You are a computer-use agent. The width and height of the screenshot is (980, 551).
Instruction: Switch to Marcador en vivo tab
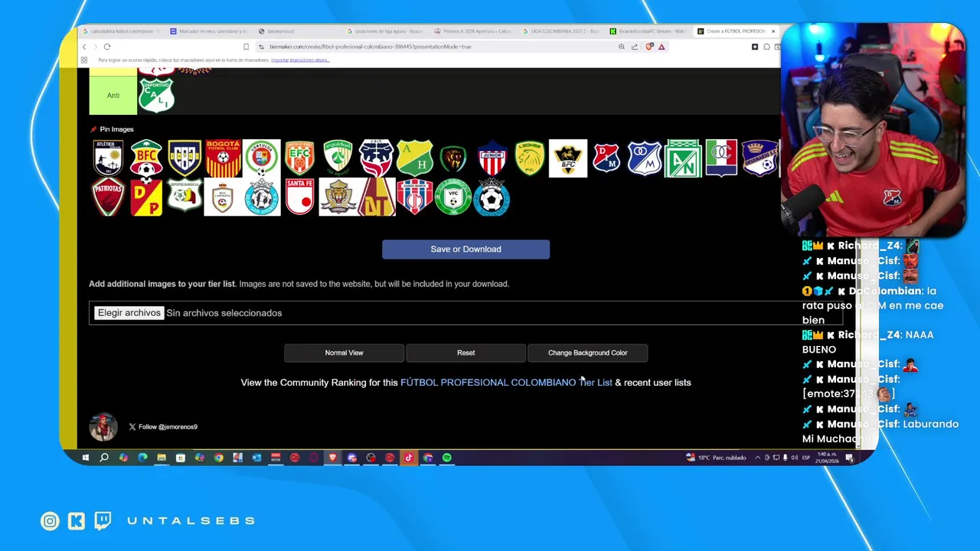point(208,31)
